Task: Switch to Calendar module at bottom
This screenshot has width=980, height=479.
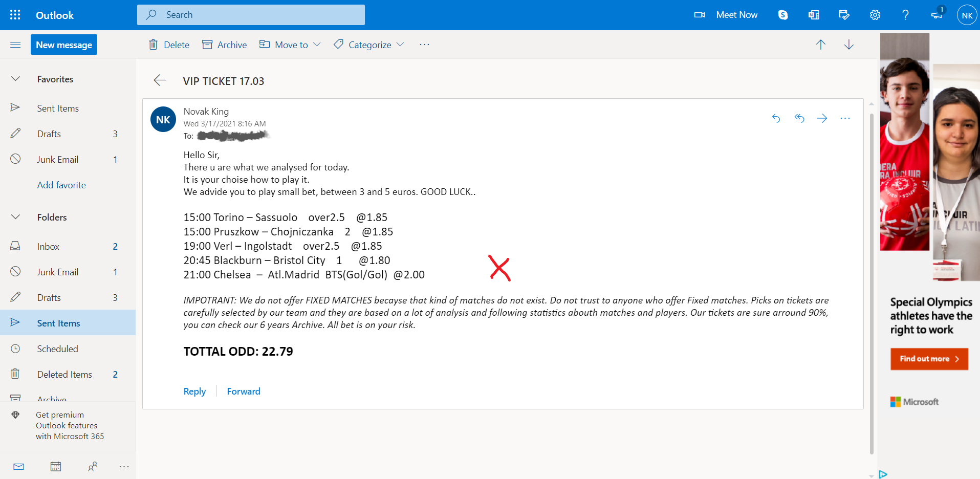Action: click(x=56, y=466)
